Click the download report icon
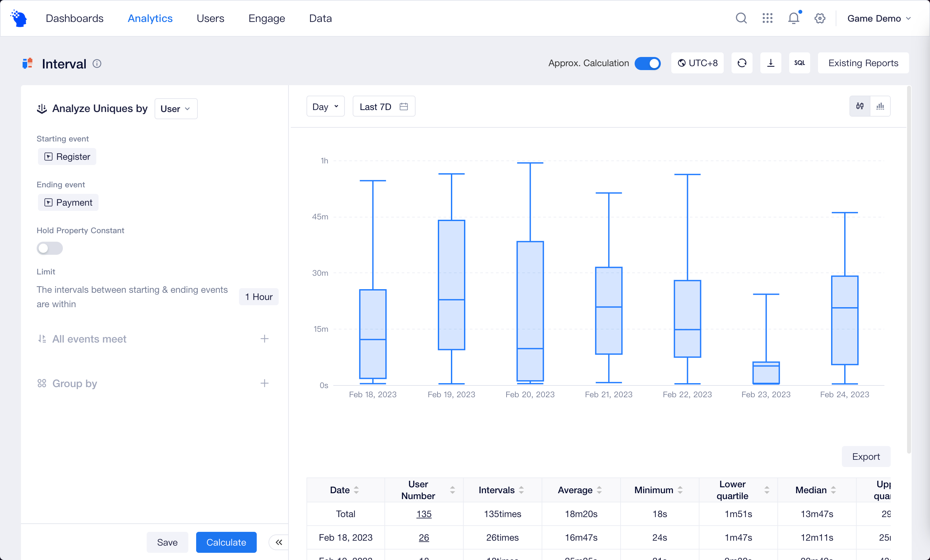 [771, 63]
